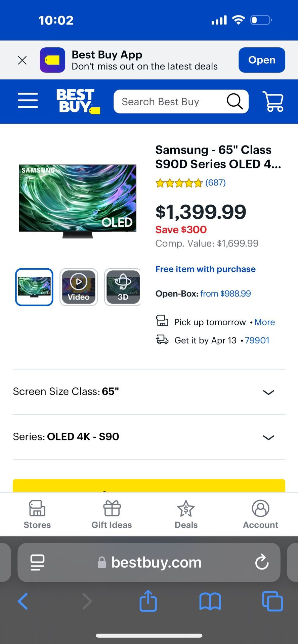This screenshot has width=298, height=644.
Task: Open the shopping cart
Action: (274, 101)
